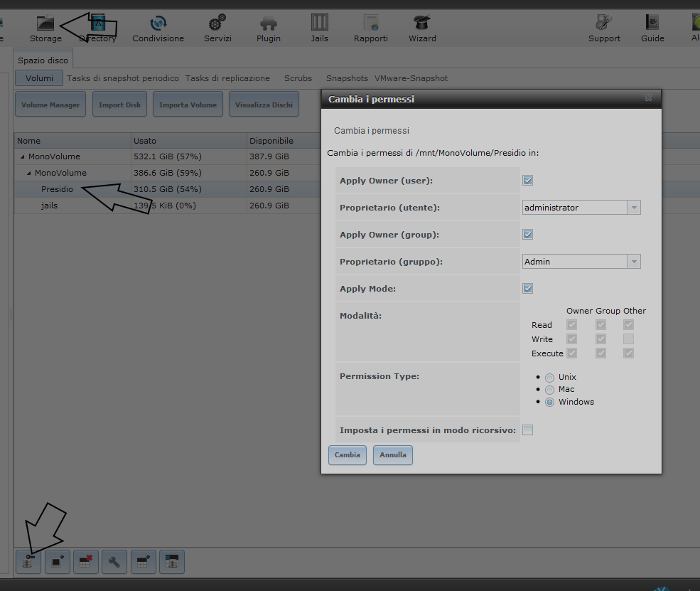
Task: Click the create zvol database icon
Action: [172, 562]
